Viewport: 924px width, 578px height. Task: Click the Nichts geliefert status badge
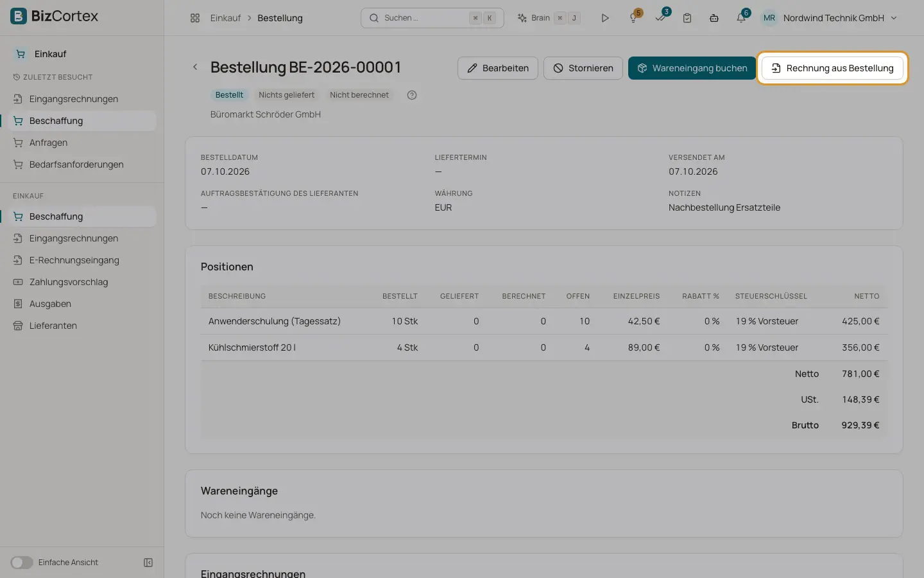(286, 95)
